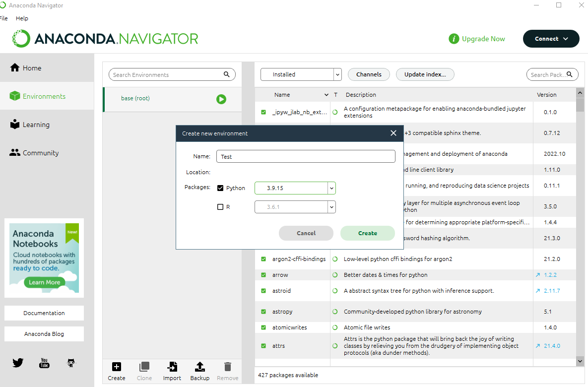
Task: Click the Search Packages field
Action: point(552,74)
